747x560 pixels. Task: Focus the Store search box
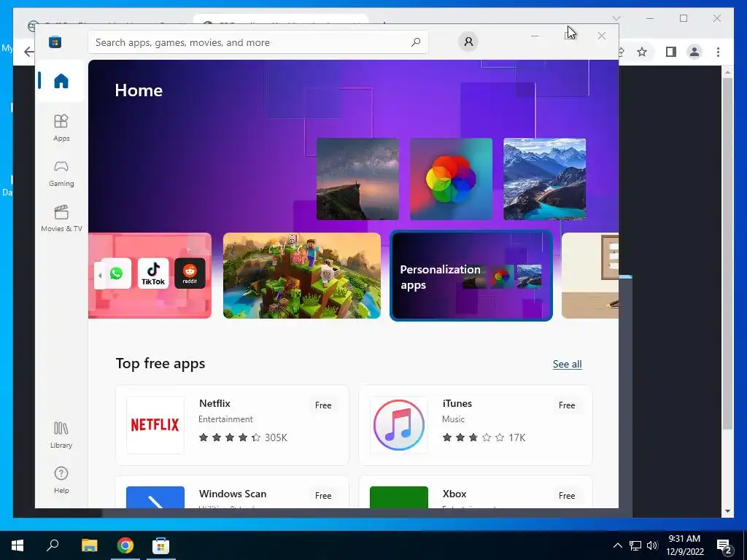click(x=258, y=42)
